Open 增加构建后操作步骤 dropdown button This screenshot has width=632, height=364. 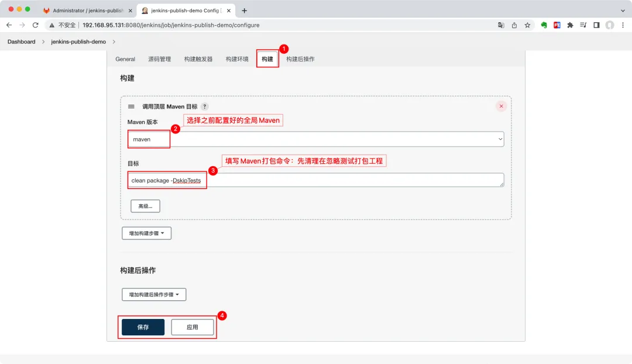(x=154, y=294)
